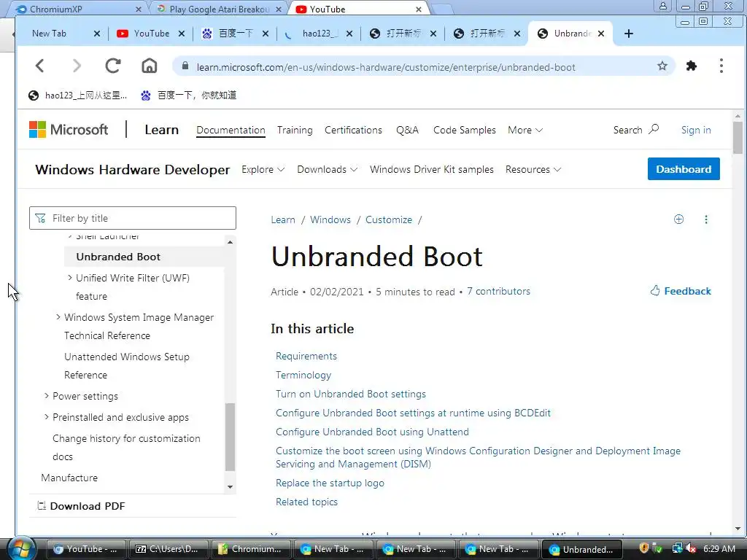The width and height of the screenshot is (747, 560).
Task: Open Unattended Windows Setup Reference item
Action: click(x=127, y=366)
